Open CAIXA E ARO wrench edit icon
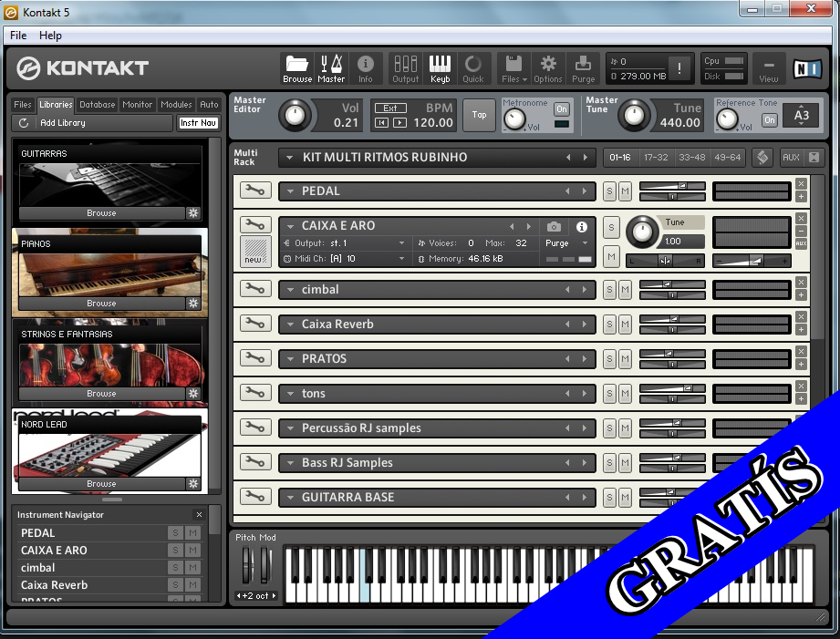840x639 pixels. [x=255, y=224]
